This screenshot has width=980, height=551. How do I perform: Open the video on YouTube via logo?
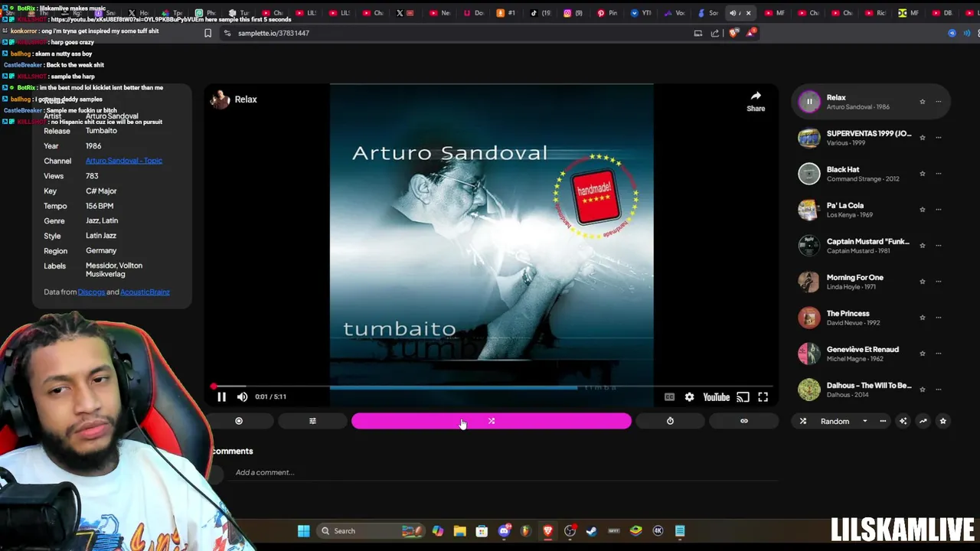(717, 396)
